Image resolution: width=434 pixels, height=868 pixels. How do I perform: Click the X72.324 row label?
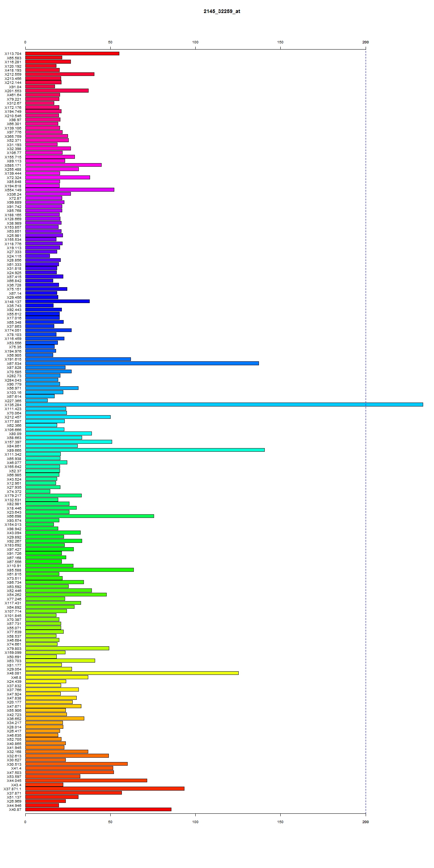(14, 178)
